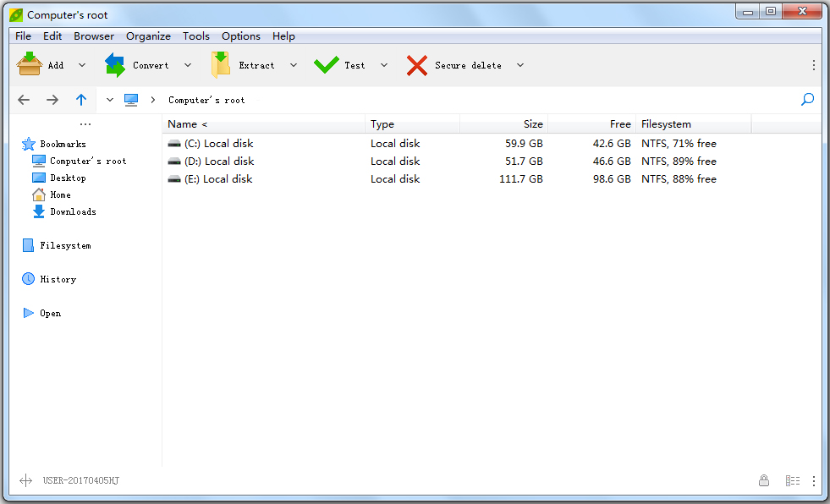Click the breadcrumb chevron before Computer's root
830x504 pixels.
tap(153, 100)
